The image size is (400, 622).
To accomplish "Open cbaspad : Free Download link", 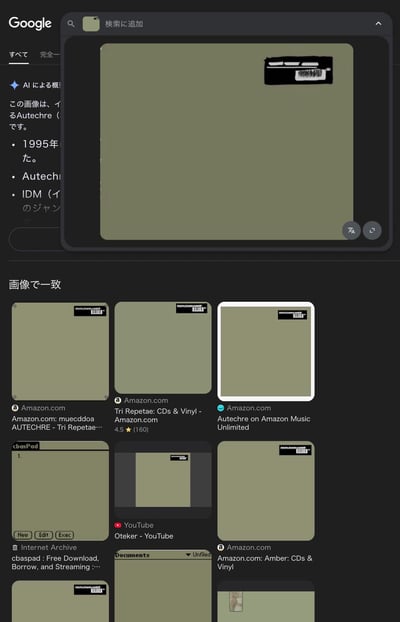I will coord(56,562).
